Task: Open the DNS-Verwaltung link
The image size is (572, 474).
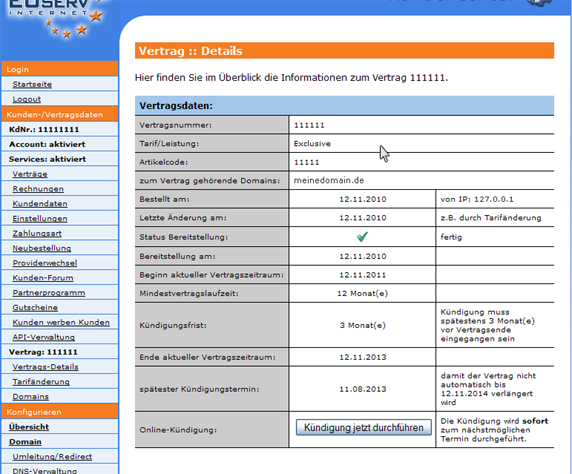Action: (45, 471)
